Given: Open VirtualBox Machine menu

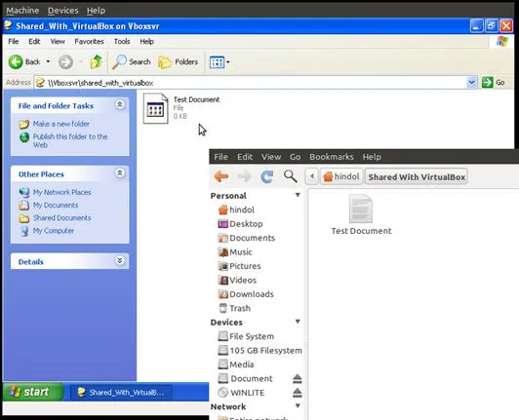Looking at the screenshot, I should 22,11.
